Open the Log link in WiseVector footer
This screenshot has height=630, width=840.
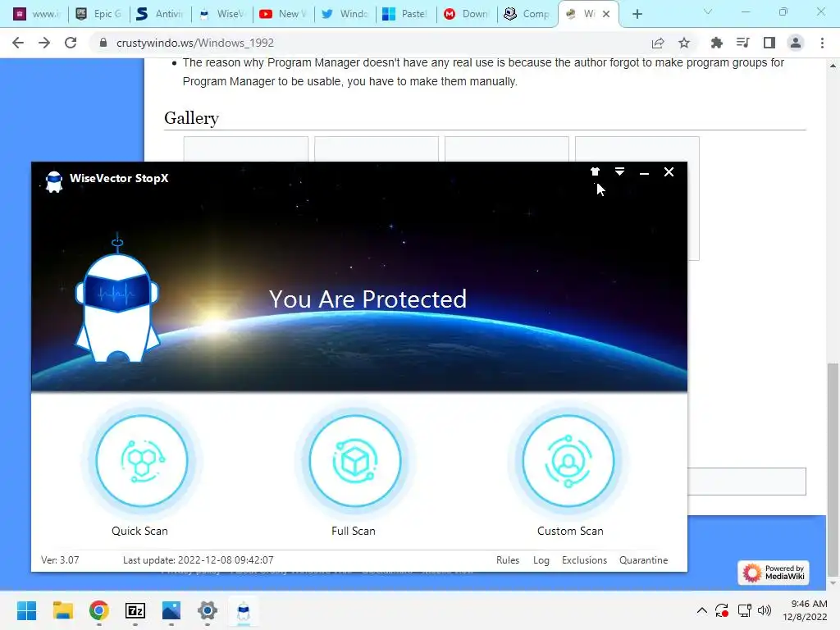(541, 559)
